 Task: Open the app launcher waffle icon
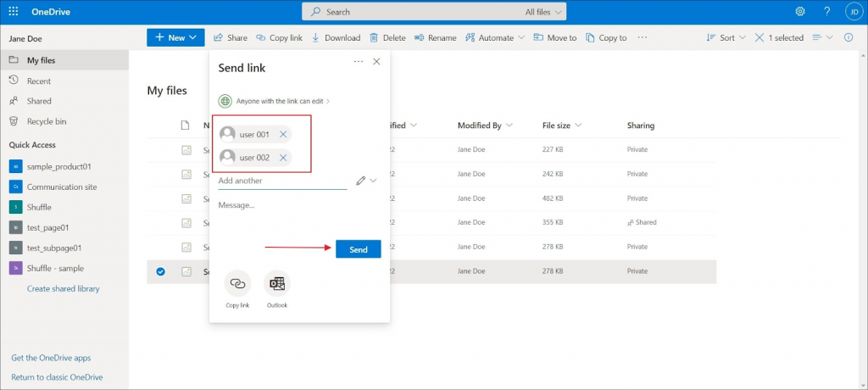click(x=14, y=12)
